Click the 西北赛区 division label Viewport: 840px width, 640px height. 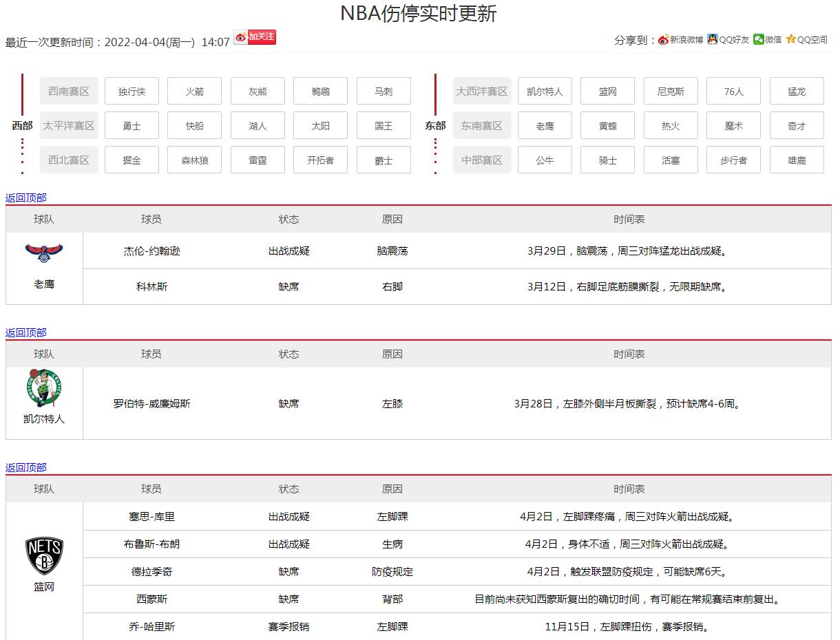(x=69, y=160)
